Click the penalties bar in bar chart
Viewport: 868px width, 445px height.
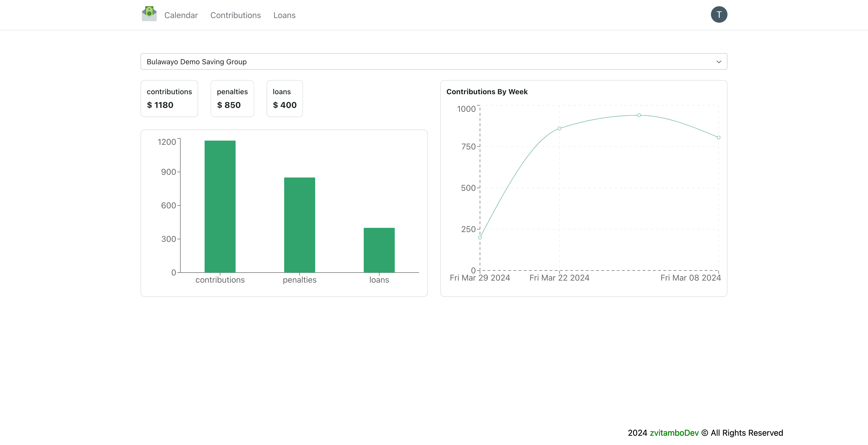tap(299, 225)
